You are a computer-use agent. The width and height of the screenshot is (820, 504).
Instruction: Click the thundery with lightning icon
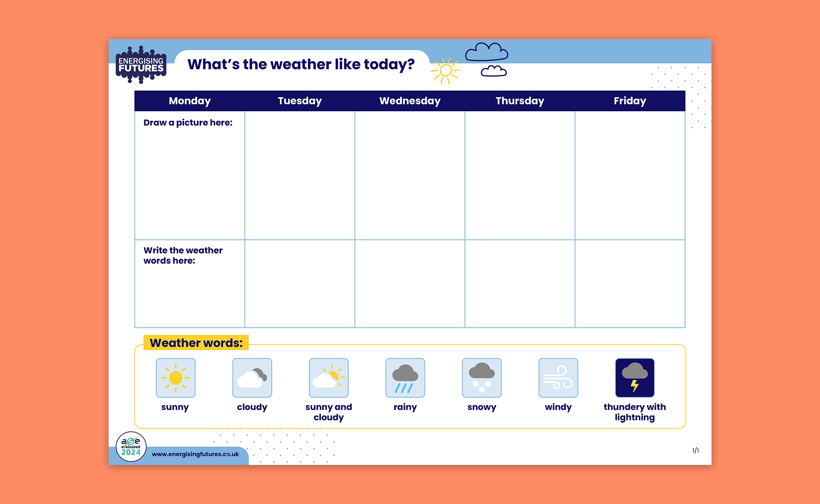(635, 378)
